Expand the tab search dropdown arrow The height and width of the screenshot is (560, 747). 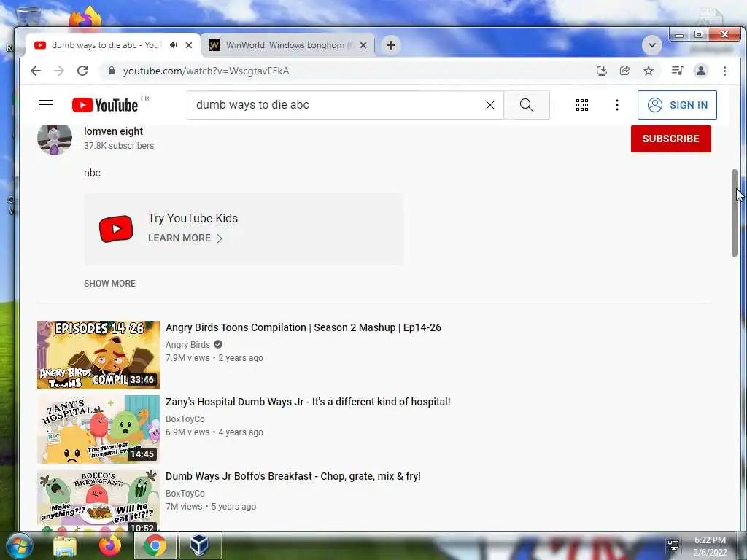[x=651, y=45]
